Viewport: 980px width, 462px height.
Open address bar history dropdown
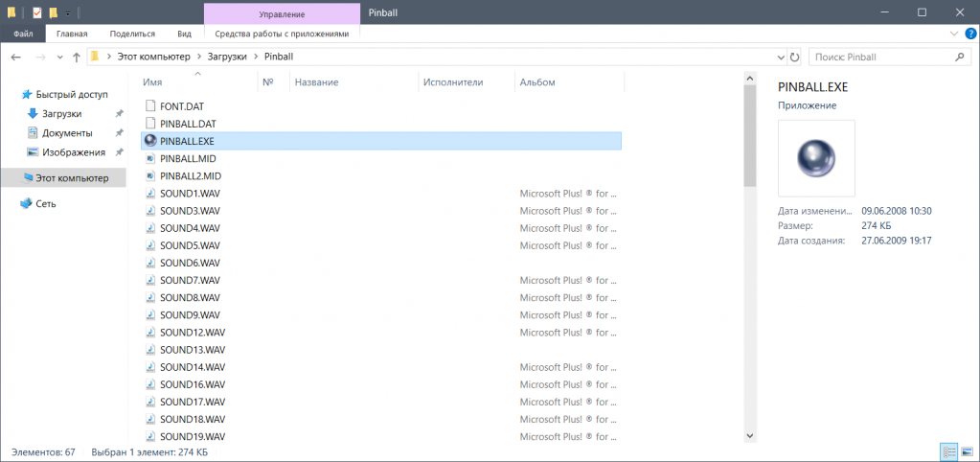coord(777,58)
